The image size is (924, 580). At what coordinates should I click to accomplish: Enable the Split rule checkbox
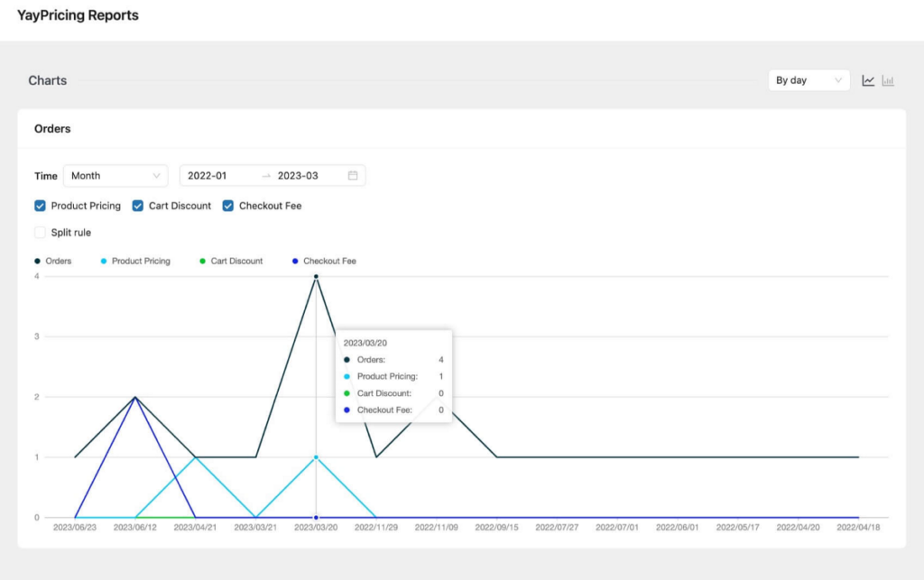[40, 232]
